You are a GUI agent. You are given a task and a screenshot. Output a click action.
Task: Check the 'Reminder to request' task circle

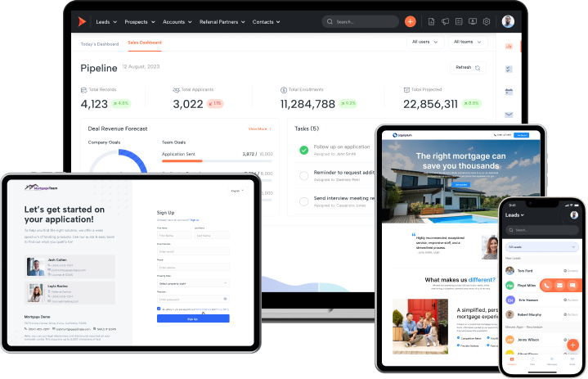pyautogui.click(x=303, y=174)
